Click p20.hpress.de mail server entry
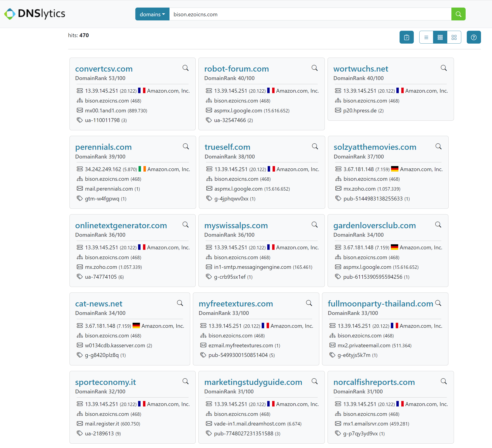This screenshot has height=448, width=492. 360,111
